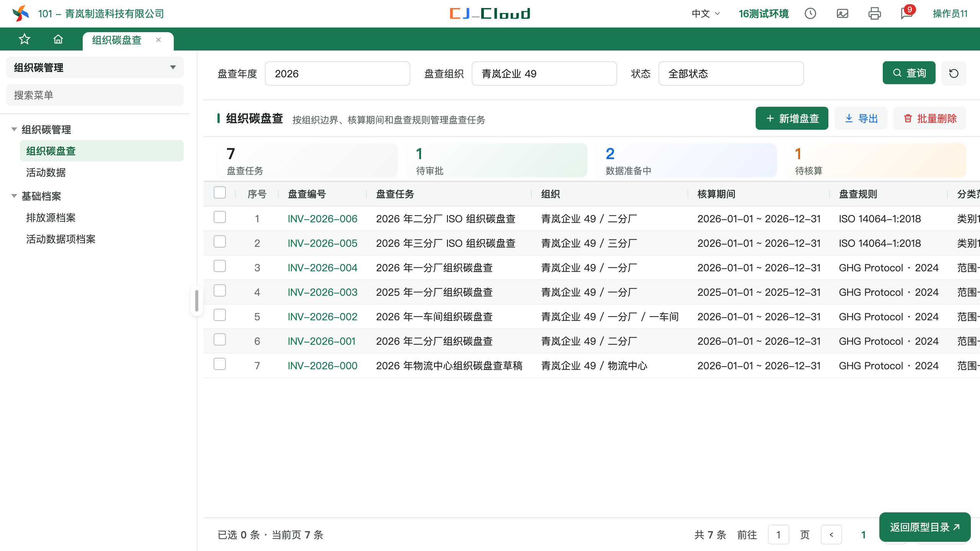Open 排放源档案 menu item
This screenshot has width=980, height=551.
(x=102, y=217)
